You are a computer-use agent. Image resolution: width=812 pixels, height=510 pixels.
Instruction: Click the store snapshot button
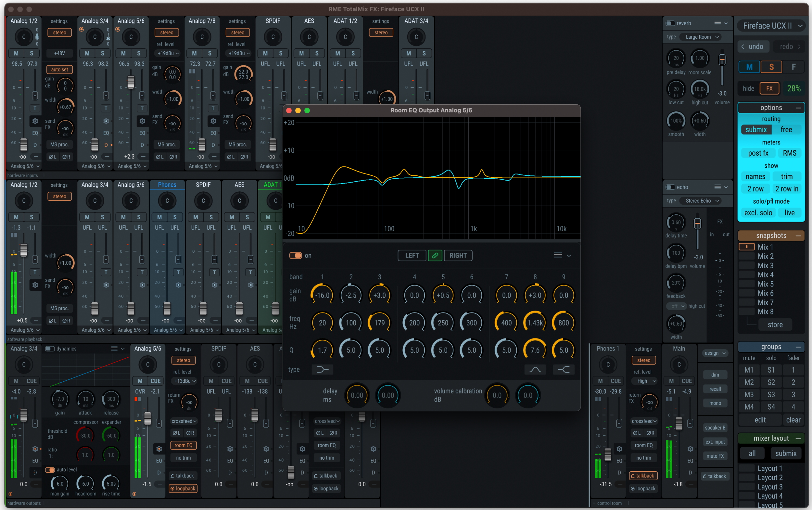[775, 325]
